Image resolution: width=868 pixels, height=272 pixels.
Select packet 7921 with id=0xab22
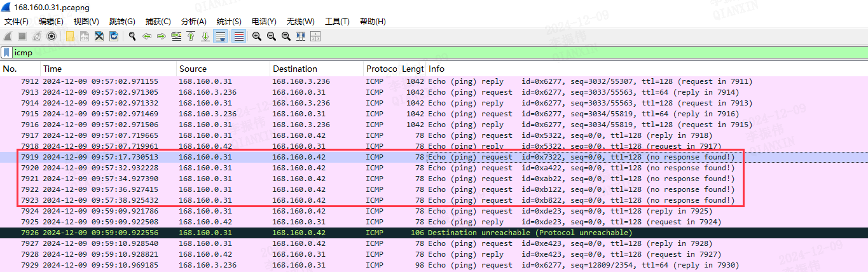[434, 179]
